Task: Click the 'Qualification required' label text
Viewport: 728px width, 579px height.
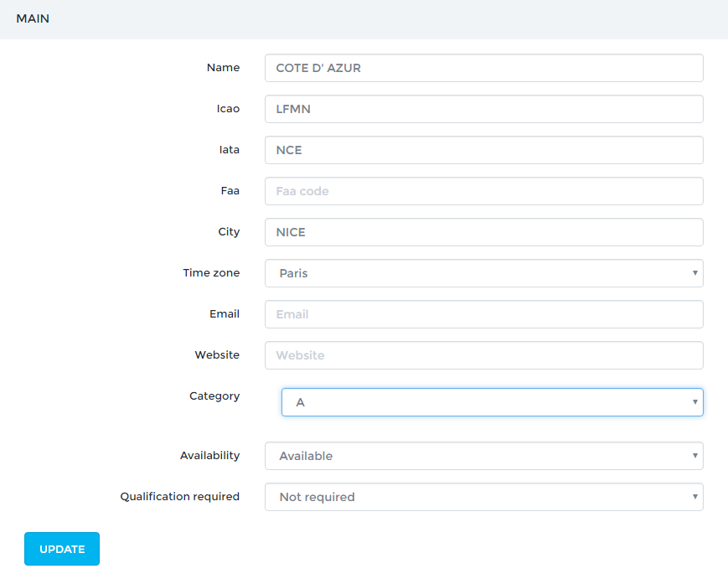Action: coord(179,497)
